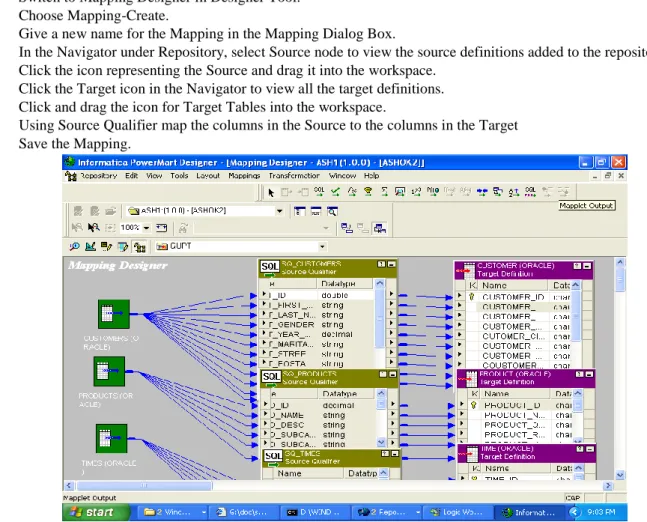Open the Transformation menu

294,176
